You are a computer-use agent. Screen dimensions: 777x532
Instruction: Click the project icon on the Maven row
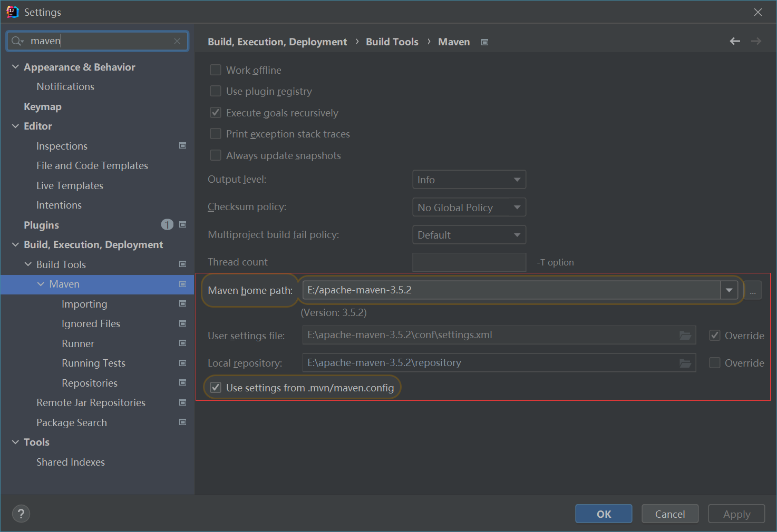coord(183,284)
